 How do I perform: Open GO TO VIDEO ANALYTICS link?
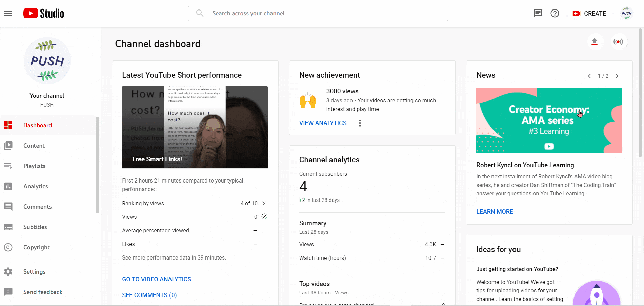[x=157, y=279]
